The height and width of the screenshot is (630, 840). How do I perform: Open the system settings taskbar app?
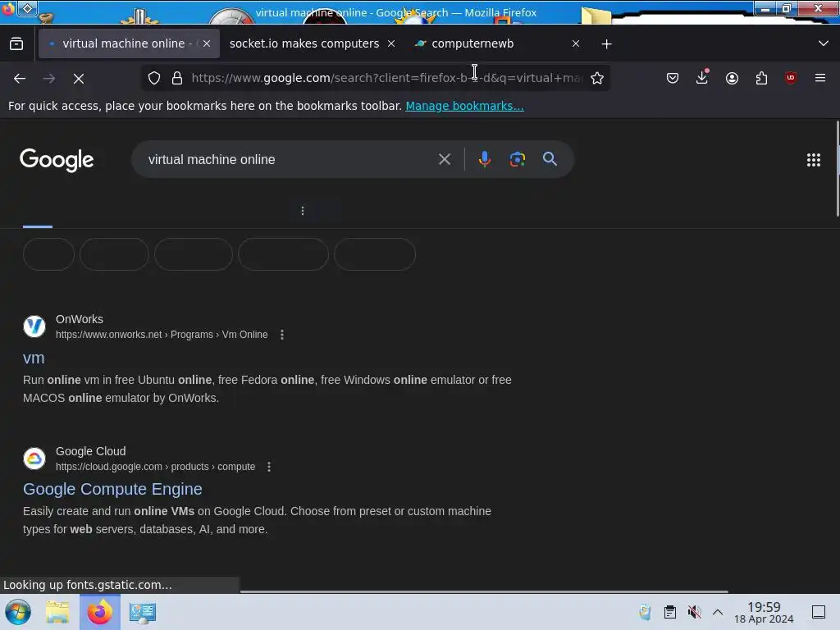[143, 612]
